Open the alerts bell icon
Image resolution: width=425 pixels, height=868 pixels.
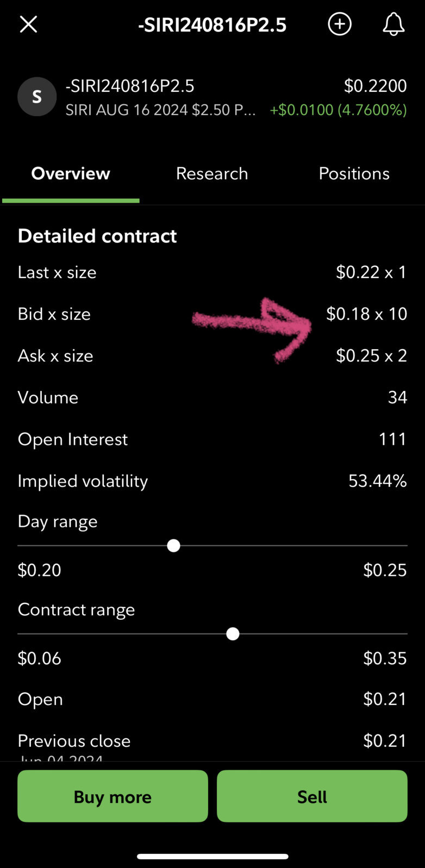coord(393,24)
